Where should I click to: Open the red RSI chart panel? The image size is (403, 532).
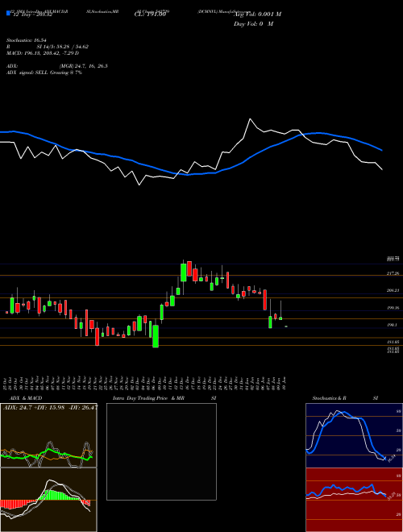click(x=354, y=500)
